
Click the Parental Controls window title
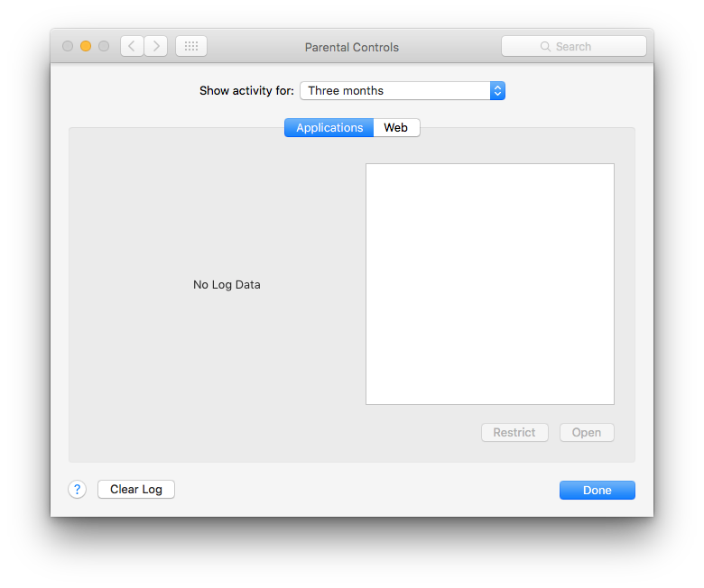[352, 47]
